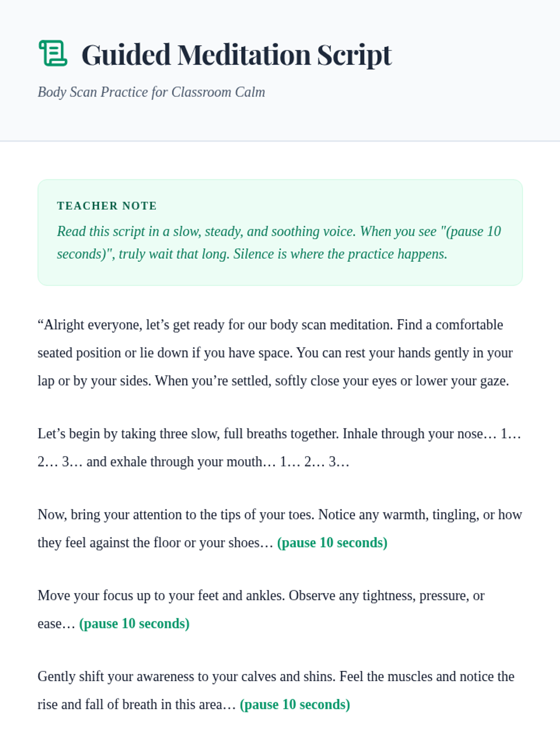Click the pause marker after "this area…"
This screenshot has width=560, height=747.
pyautogui.click(x=294, y=705)
